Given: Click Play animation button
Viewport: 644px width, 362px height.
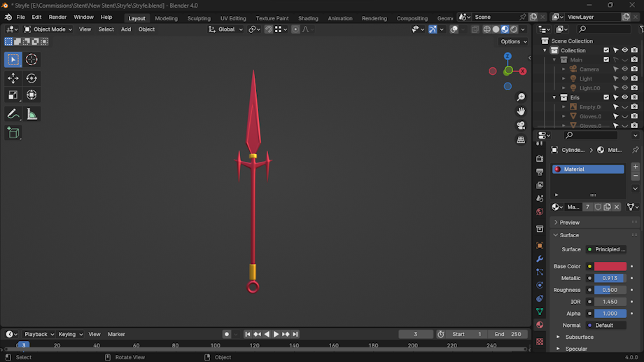Looking at the screenshot, I should click(x=276, y=334).
